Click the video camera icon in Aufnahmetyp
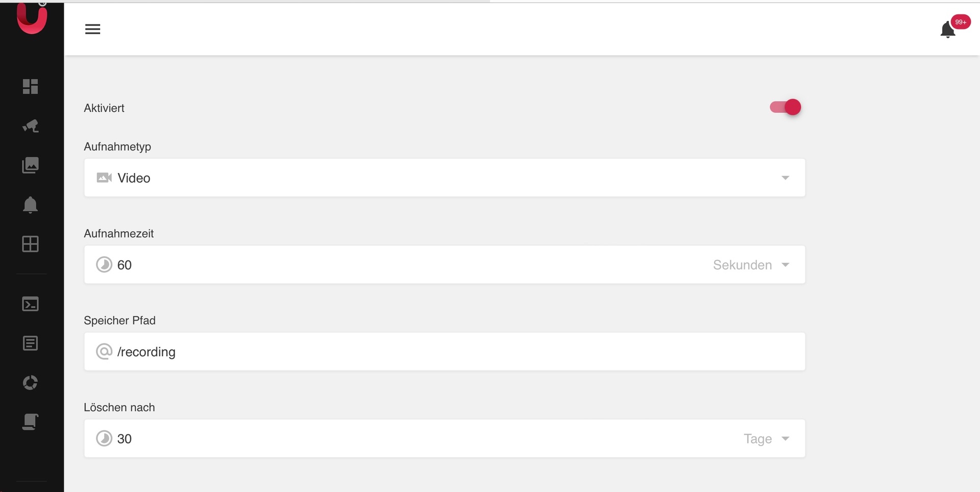The image size is (980, 492). [104, 178]
